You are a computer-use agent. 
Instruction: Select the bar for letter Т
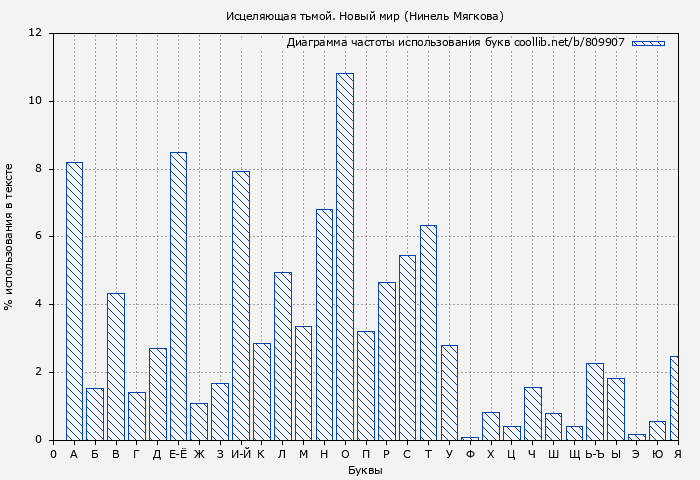(428, 332)
